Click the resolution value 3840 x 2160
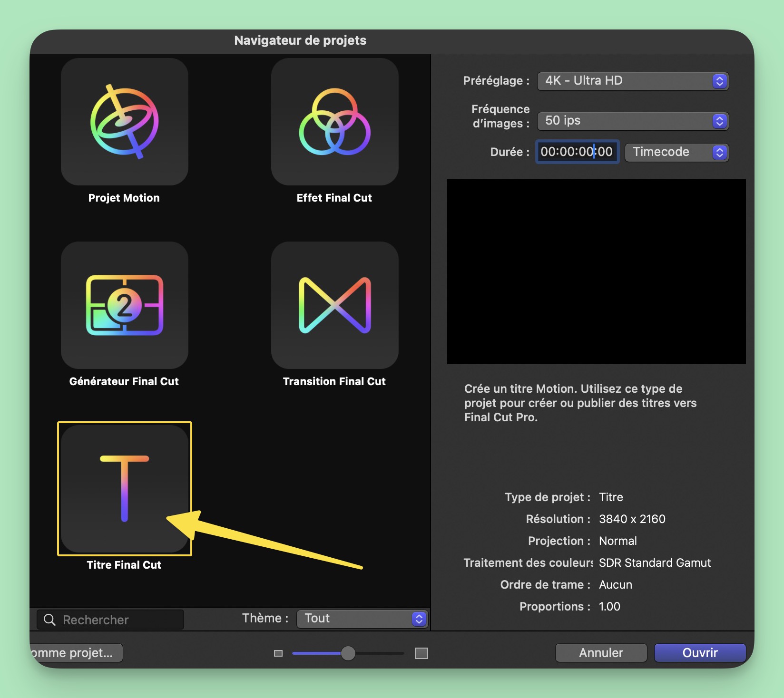The image size is (784, 698). pos(632,519)
